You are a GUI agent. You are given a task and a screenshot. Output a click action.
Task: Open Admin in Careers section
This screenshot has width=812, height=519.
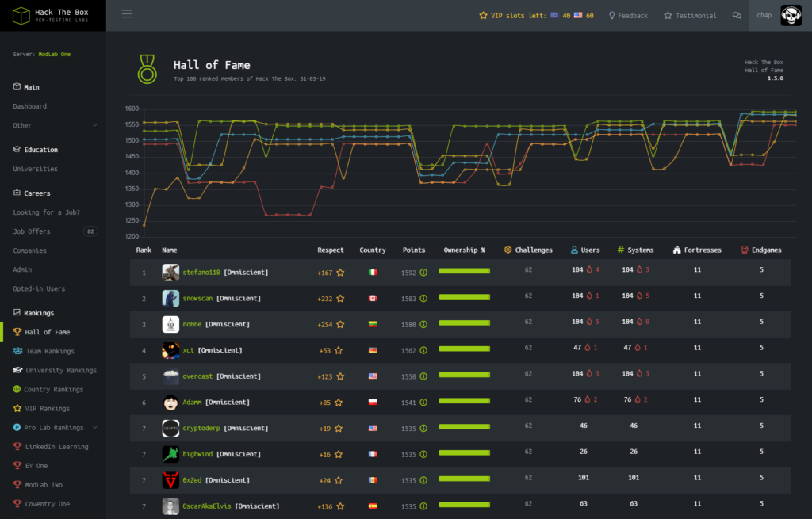[x=22, y=269]
